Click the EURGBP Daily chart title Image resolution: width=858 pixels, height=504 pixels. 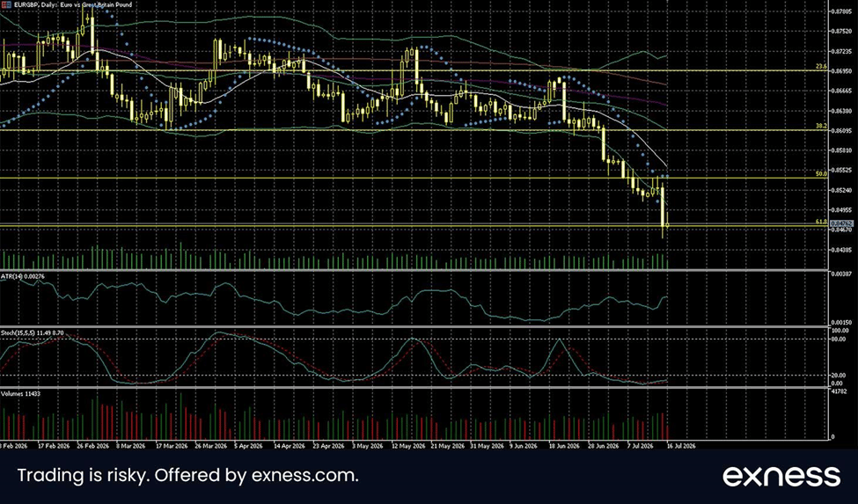pos(70,4)
